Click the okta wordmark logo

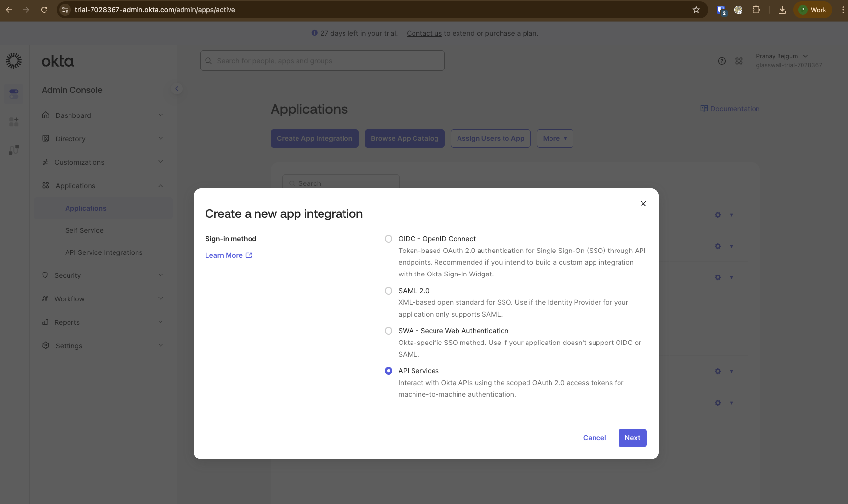pos(58,61)
